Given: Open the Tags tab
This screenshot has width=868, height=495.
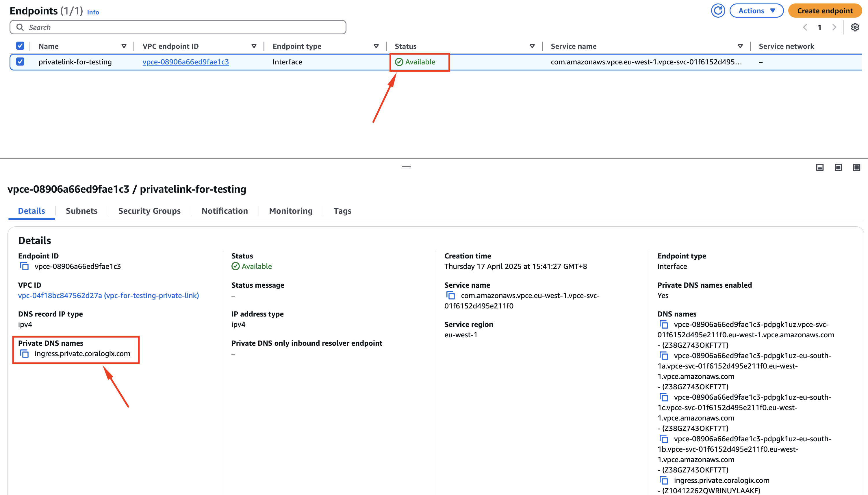Looking at the screenshot, I should tap(342, 211).
